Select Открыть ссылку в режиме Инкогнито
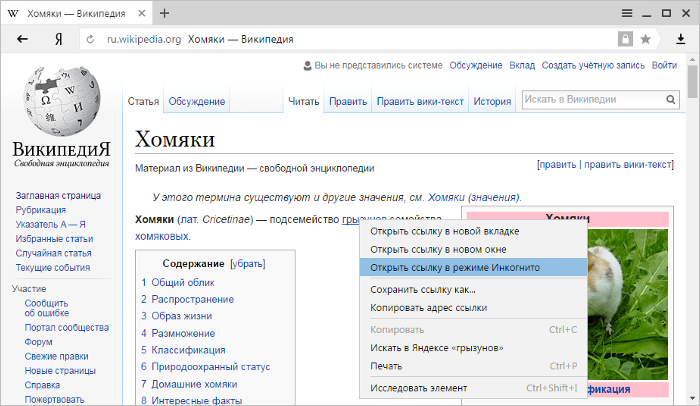 (x=473, y=268)
